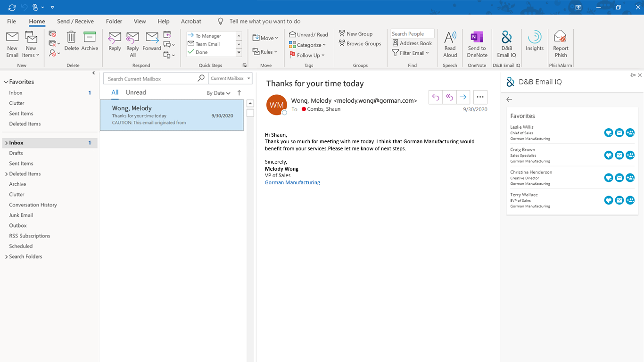Click Send to OneNote
Image resolution: width=644 pixels, height=362 pixels.
pos(477,44)
